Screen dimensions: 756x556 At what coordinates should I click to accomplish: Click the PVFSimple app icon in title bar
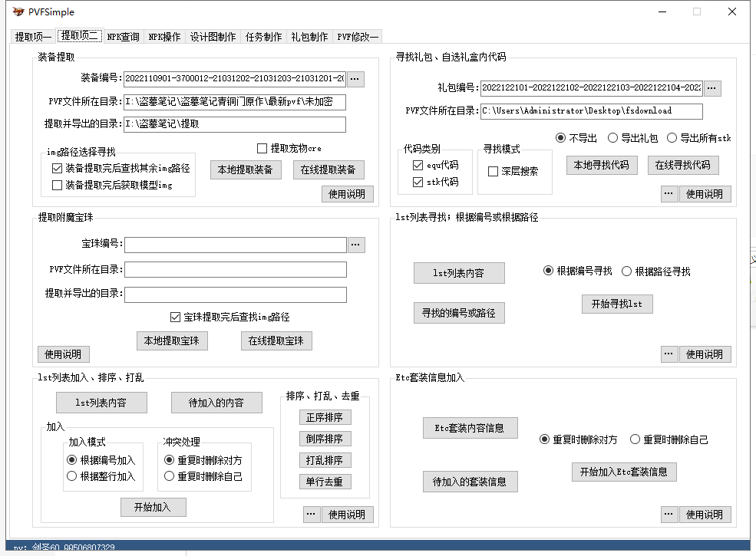click(18, 12)
